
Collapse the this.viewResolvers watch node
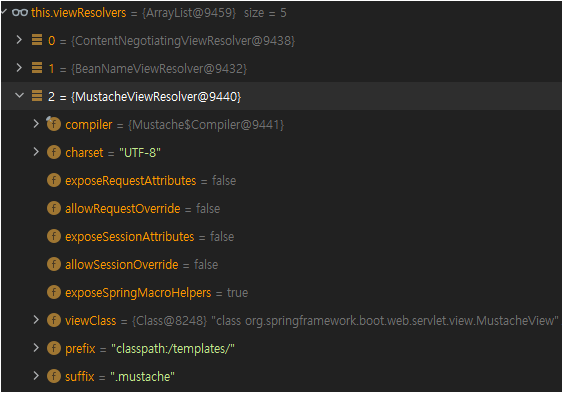[x=3, y=12]
